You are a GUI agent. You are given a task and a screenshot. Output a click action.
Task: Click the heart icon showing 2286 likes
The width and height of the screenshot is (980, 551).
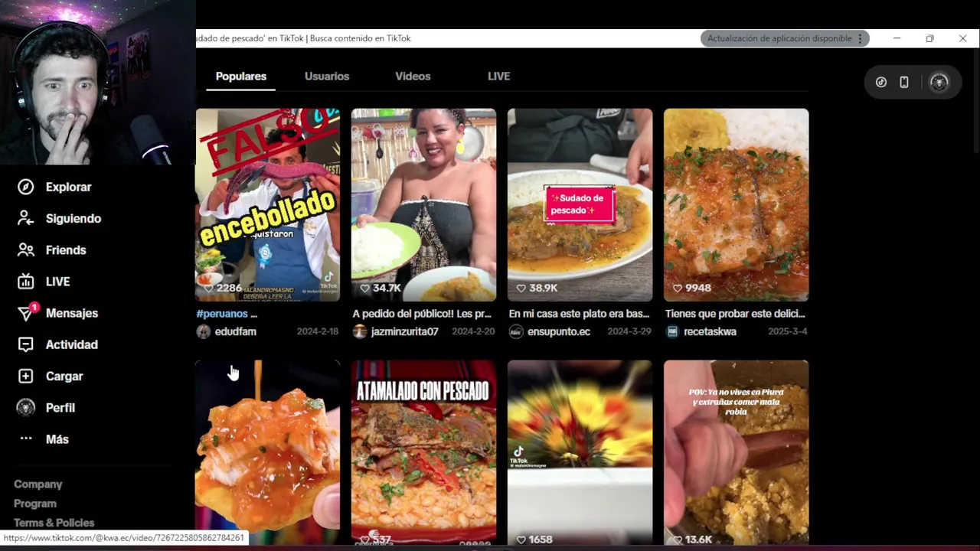208,288
